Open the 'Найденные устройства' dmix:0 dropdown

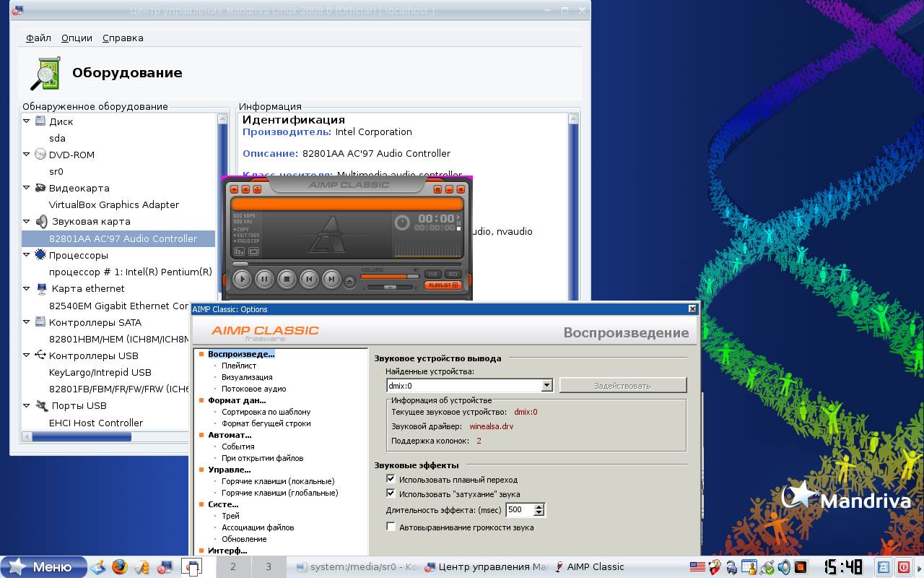546,385
